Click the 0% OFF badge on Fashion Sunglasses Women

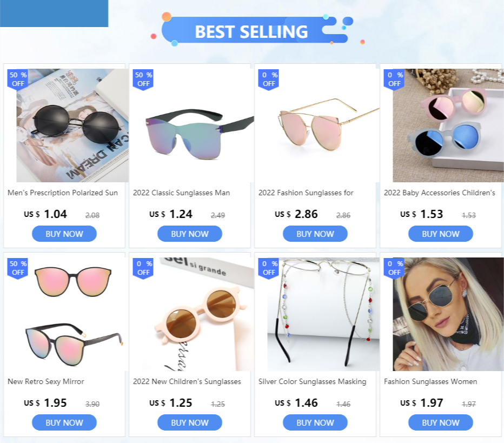click(394, 268)
